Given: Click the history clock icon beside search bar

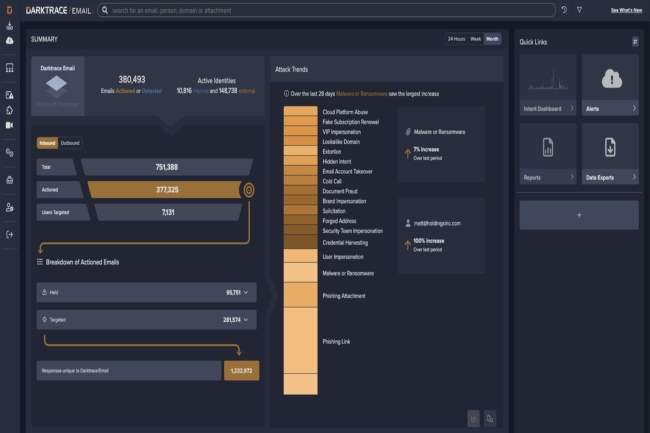Looking at the screenshot, I should (x=564, y=10).
